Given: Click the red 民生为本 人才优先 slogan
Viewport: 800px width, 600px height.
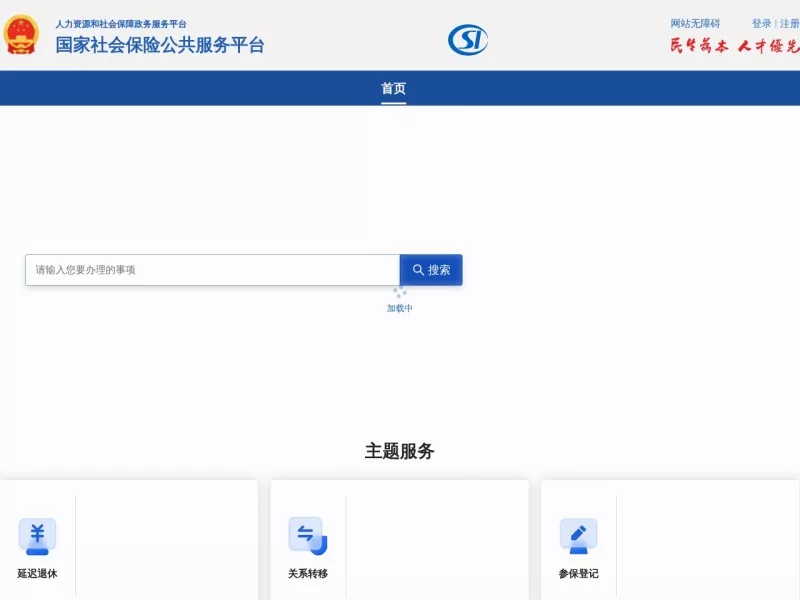Looking at the screenshot, I should (735, 46).
